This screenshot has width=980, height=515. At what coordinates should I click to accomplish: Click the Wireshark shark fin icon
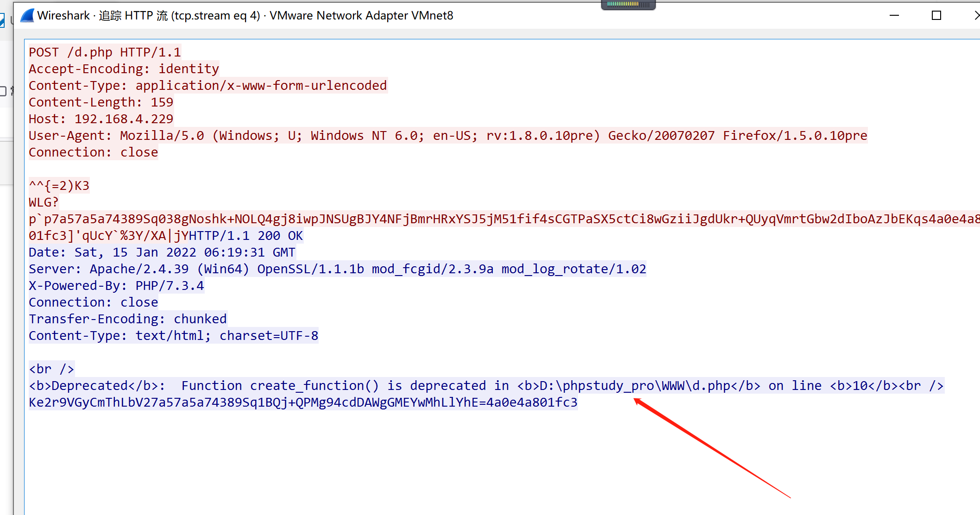[27, 16]
